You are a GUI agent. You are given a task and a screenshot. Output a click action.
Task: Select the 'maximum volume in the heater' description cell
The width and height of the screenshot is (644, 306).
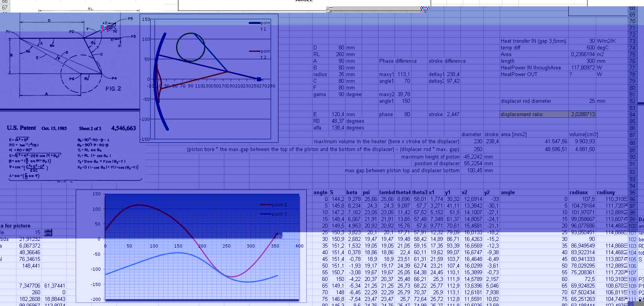(x=386, y=142)
